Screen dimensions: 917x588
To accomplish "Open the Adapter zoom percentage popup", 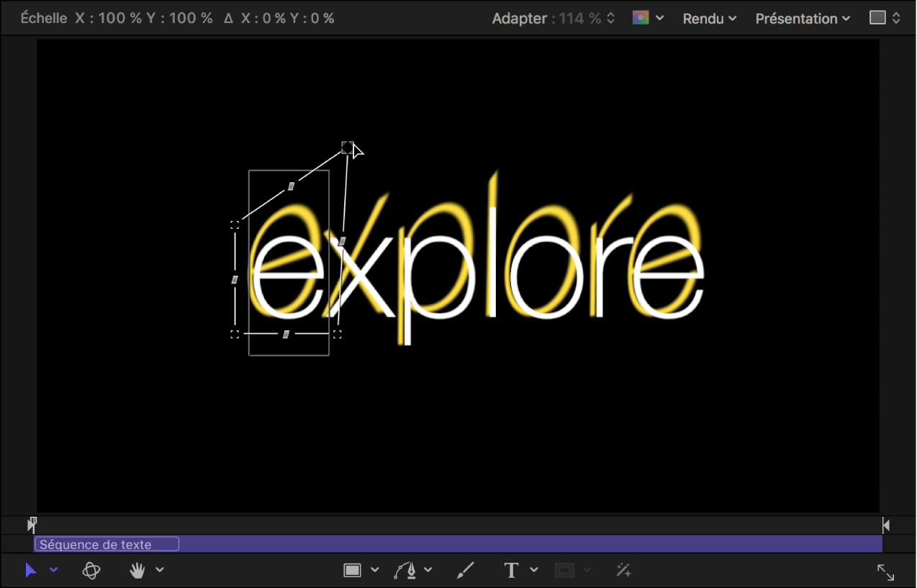I will pos(554,19).
